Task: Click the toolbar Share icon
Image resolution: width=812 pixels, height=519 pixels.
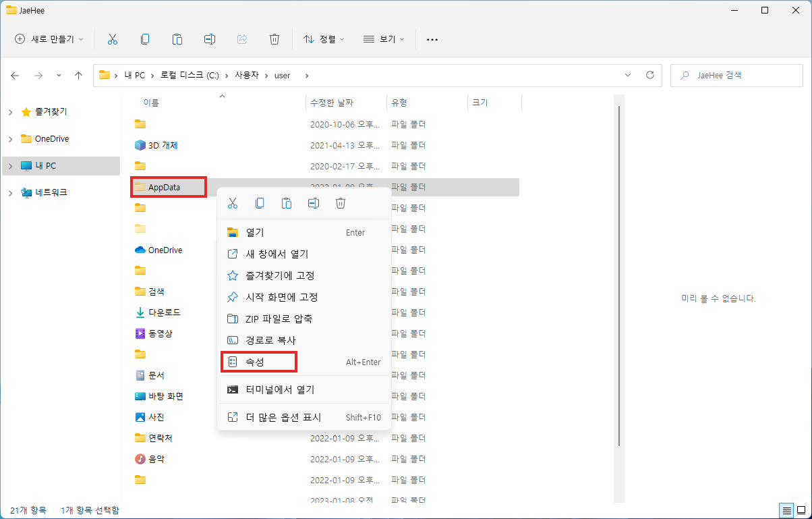Action: point(242,39)
